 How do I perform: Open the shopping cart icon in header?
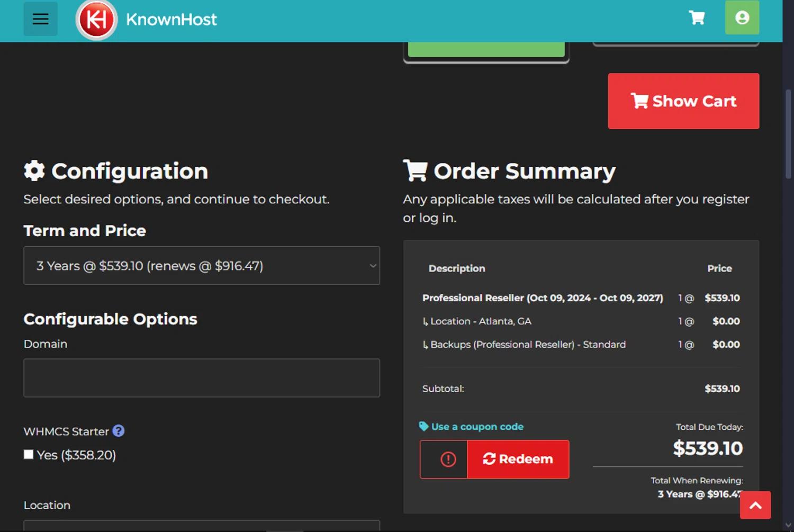point(697,18)
